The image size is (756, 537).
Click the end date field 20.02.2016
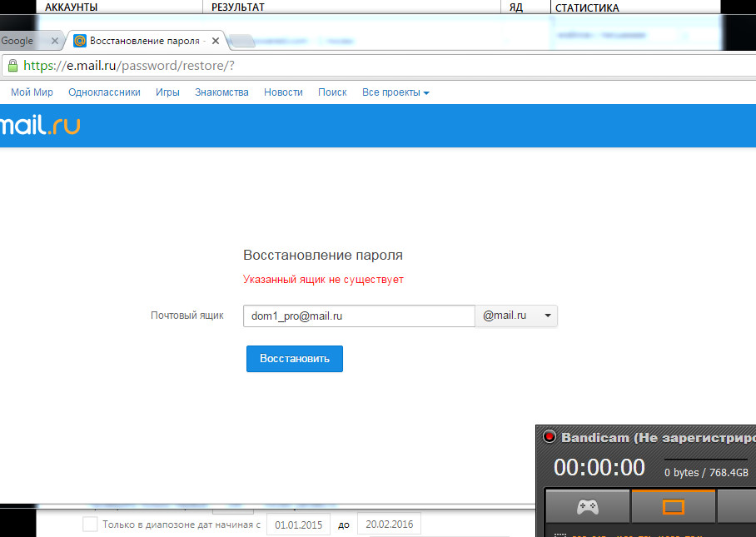tap(389, 524)
